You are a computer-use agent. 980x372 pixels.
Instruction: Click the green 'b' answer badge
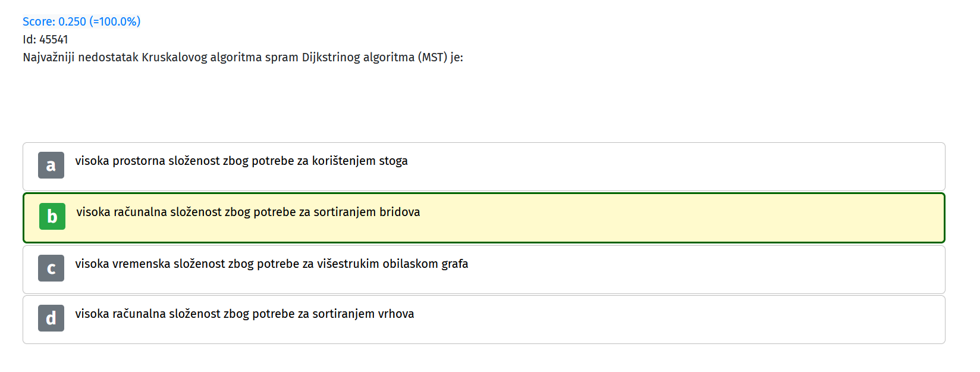pos(52,216)
